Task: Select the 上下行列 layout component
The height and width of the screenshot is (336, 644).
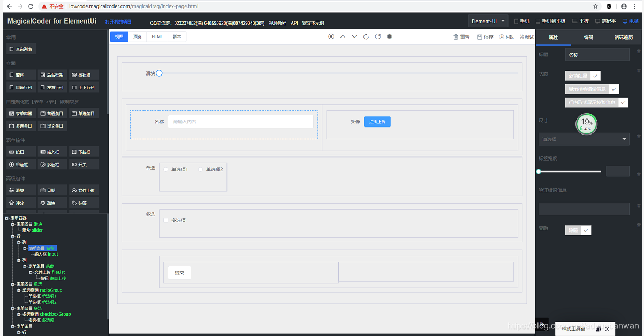Action: [x=84, y=87]
